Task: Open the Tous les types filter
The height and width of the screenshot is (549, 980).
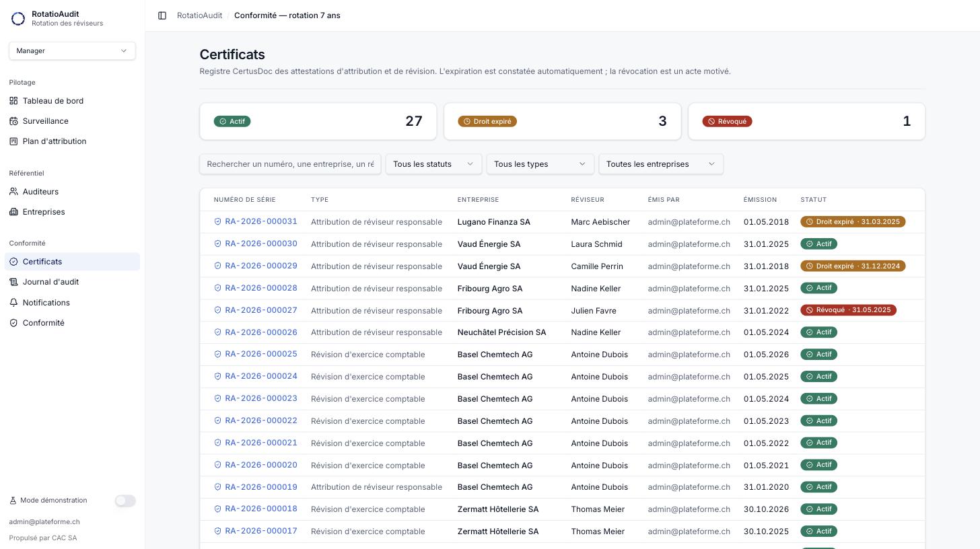Action: click(540, 164)
